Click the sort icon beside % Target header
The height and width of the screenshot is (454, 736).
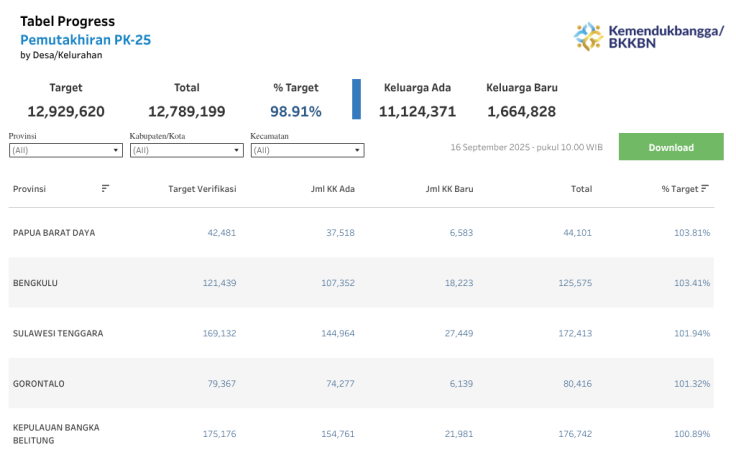click(705, 188)
